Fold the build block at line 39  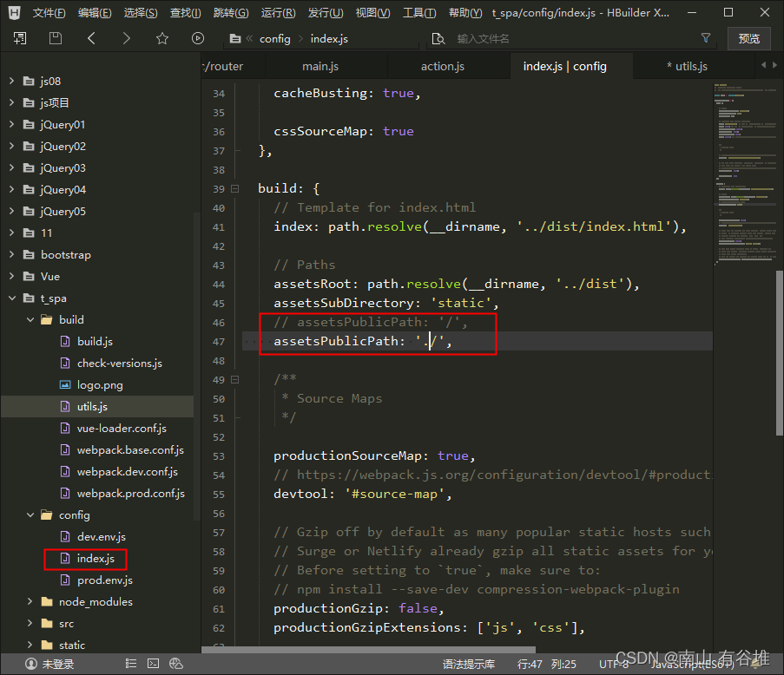click(x=235, y=188)
